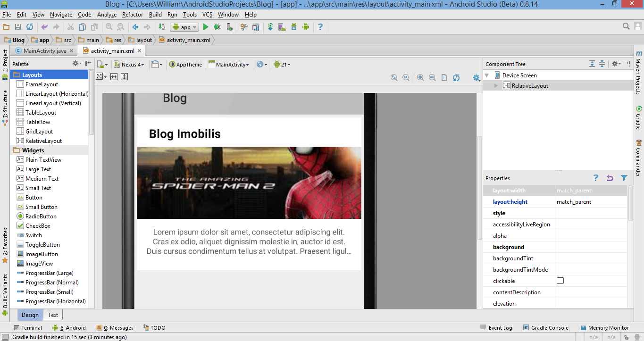Expand the RelativeLayout tree node
This screenshot has height=341, width=644.
coord(496,86)
